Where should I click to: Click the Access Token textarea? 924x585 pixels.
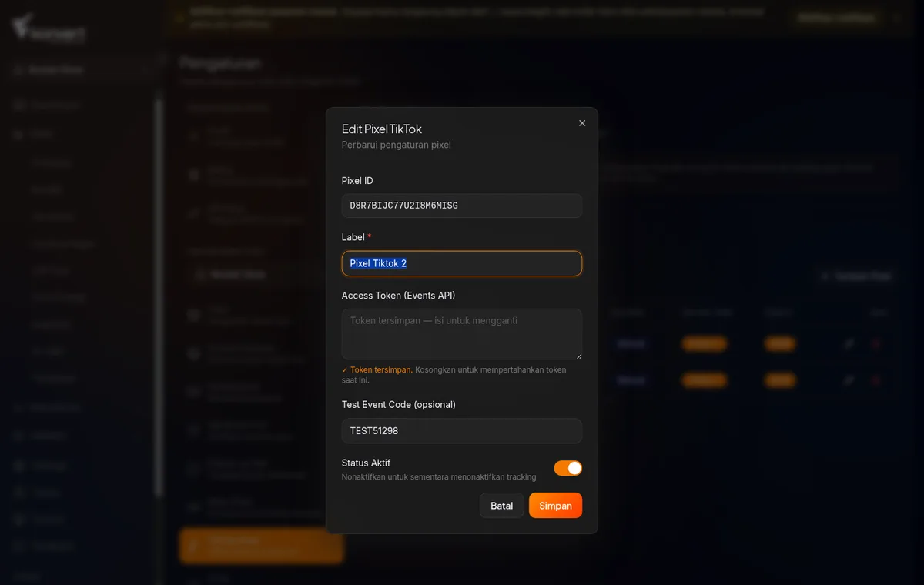click(462, 334)
